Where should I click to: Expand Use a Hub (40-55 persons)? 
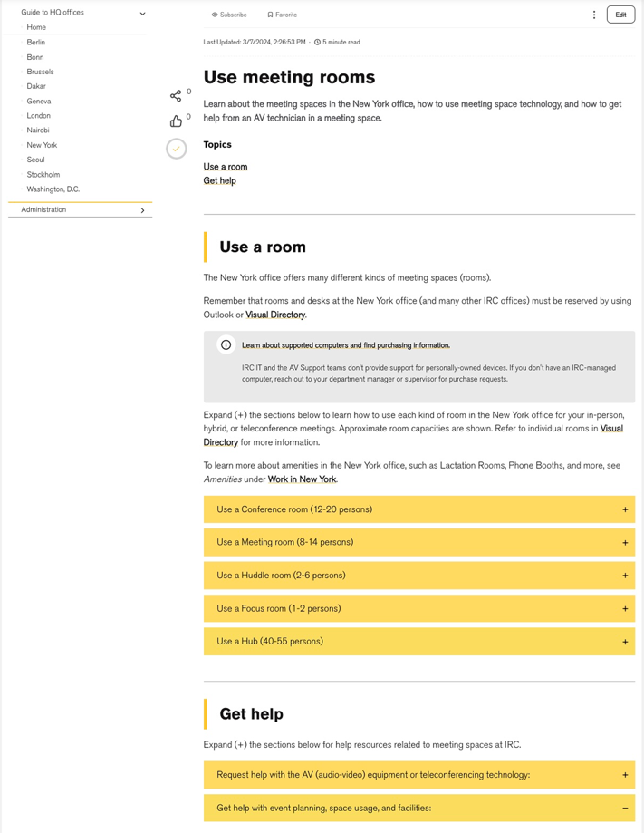point(624,641)
